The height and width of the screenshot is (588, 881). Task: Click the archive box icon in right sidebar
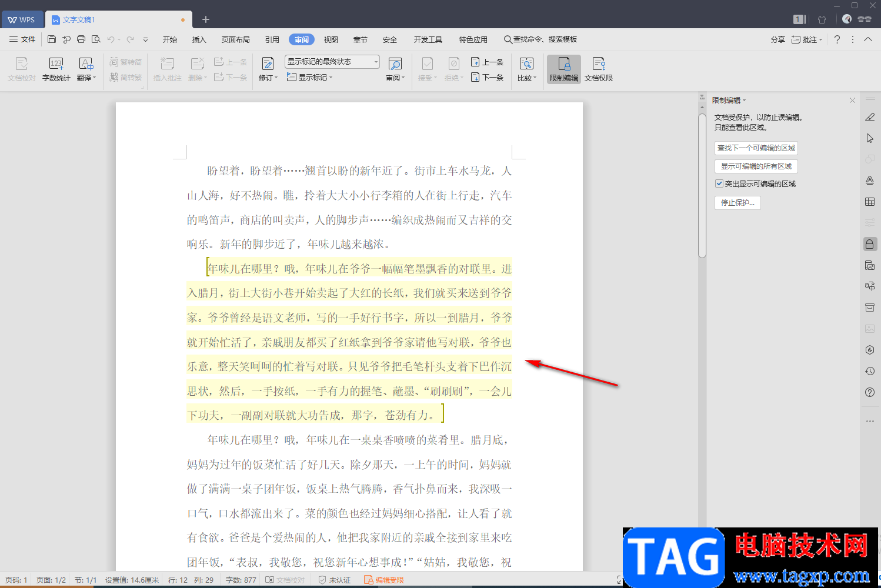[870, 308]
